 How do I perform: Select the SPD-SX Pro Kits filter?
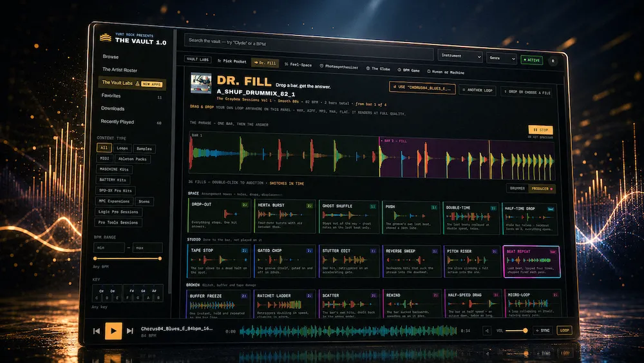click(x=115, y=190)
